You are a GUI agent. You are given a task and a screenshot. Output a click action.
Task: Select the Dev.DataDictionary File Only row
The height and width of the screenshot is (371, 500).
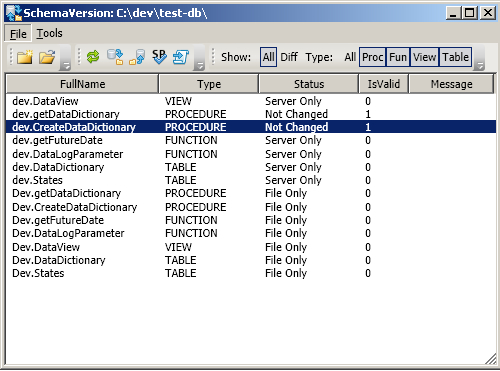tap(251, 260)
